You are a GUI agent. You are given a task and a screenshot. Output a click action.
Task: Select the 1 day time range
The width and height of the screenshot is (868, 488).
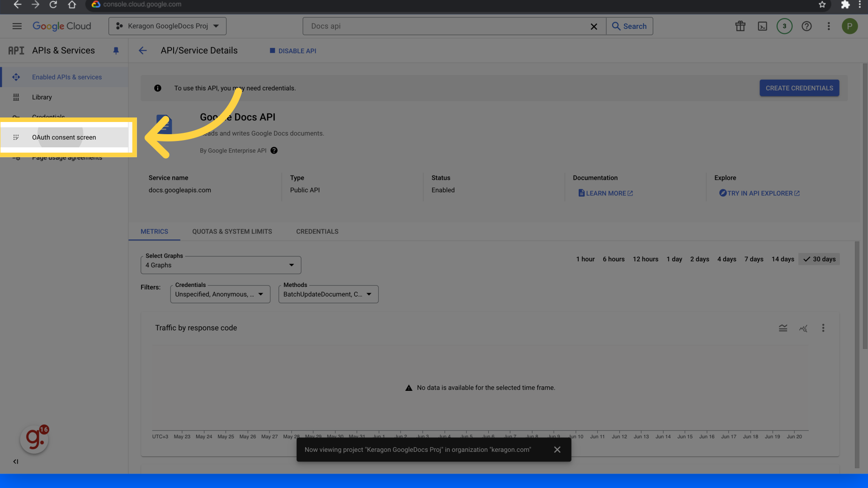click(674, 259)
